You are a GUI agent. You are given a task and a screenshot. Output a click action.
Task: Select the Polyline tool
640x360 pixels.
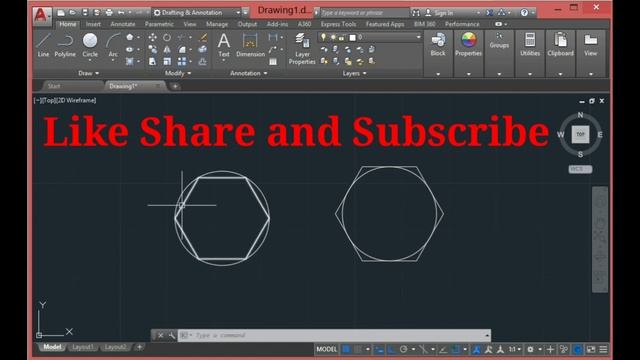coord(65,45)
